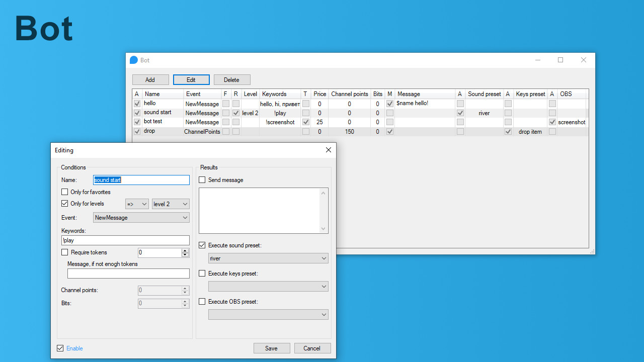Screen dimensions: 644x362
Task: Click the Delete button
Action: coord(232,79)
